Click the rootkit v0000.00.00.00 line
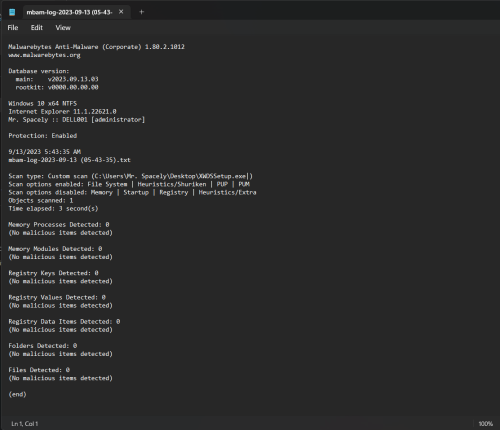This screenshot has width=500, height=430. pos(57,87)
